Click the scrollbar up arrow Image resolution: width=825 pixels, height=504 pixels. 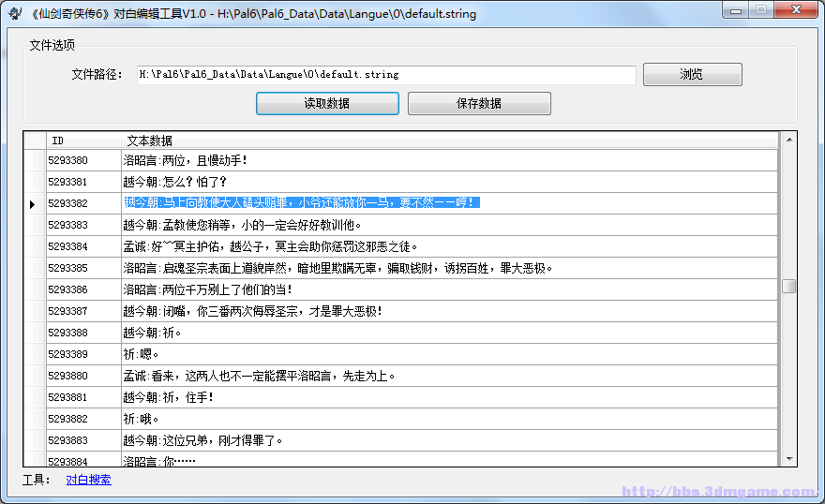[x=789, y=140]
